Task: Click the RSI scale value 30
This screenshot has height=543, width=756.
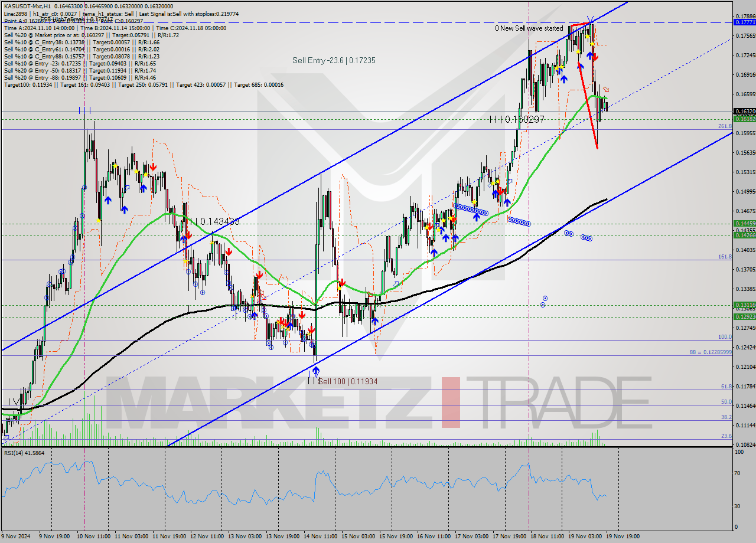Action: tap(738, 506)
